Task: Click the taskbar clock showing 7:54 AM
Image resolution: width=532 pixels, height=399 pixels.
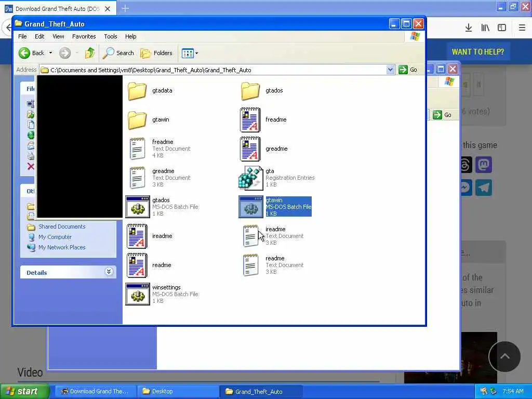Action: pyautogui.click(x=513, y=392)
